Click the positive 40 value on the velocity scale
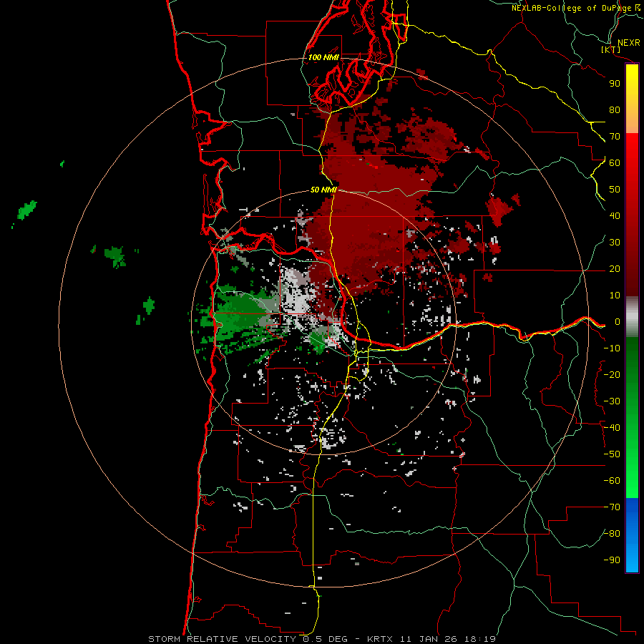 click(615, 216)
